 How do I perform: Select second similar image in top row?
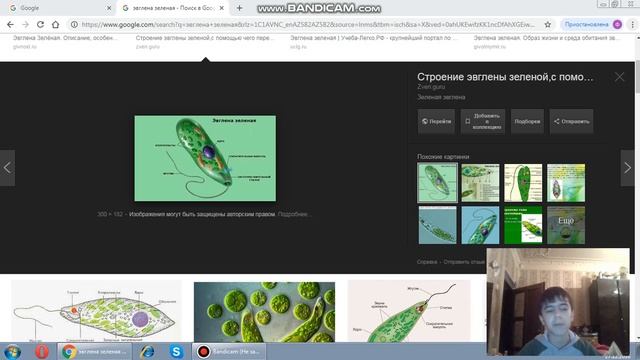tap(480, 183)
